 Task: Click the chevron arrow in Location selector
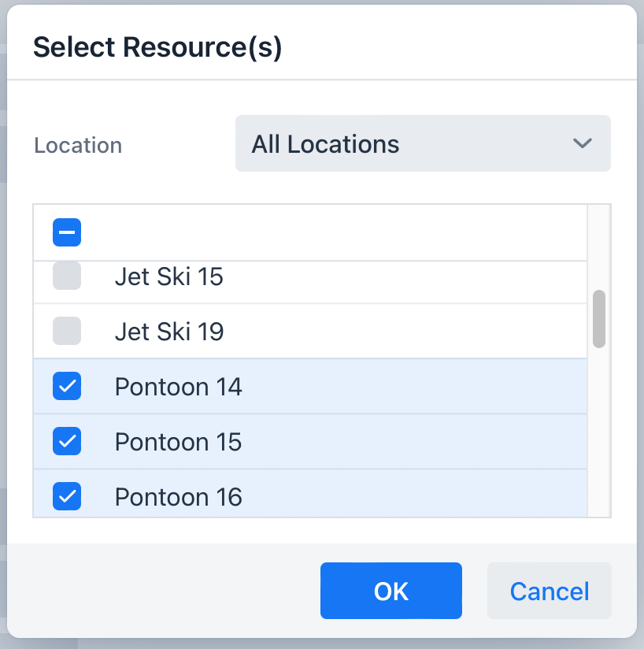[x=583, y=143]
